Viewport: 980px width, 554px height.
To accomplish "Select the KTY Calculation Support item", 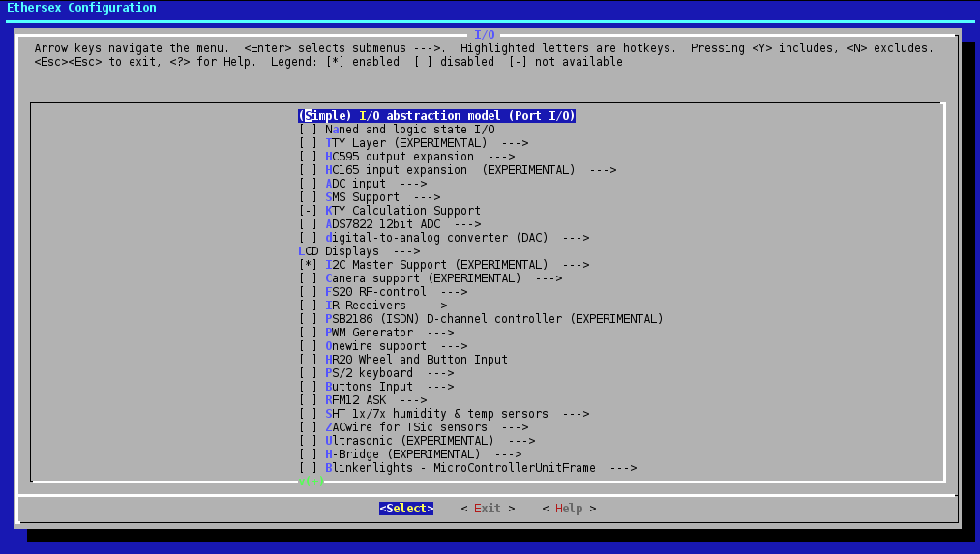I will point(402,211).
